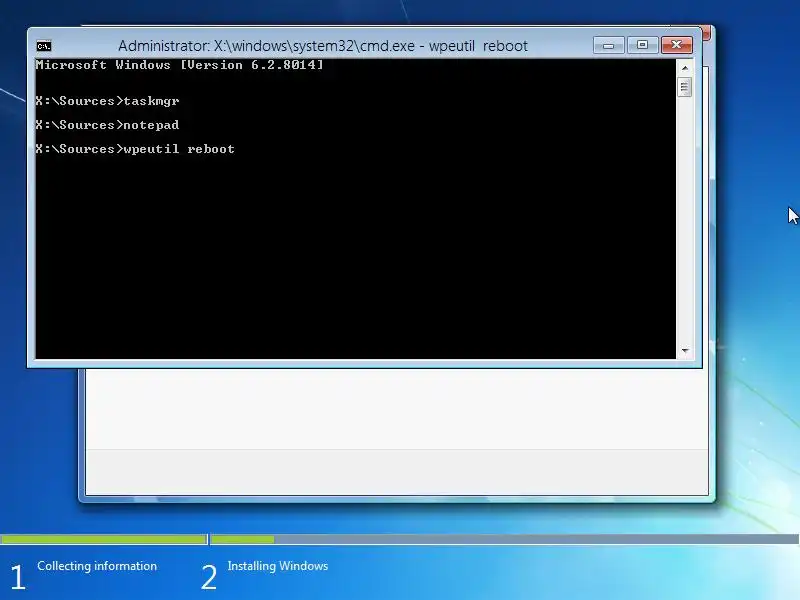Click the "Installing Windows" step label

click(x=278, y=566)
